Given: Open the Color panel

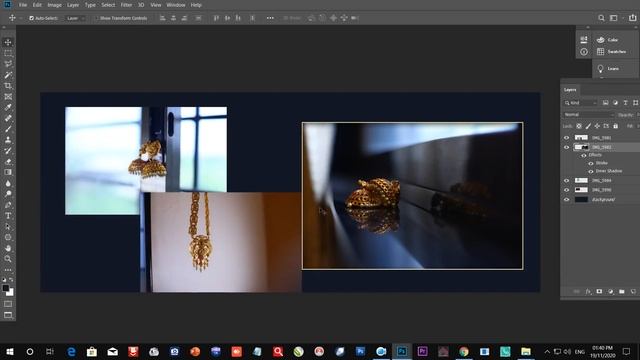Looking at the screenshot, I should coord(609,40).
